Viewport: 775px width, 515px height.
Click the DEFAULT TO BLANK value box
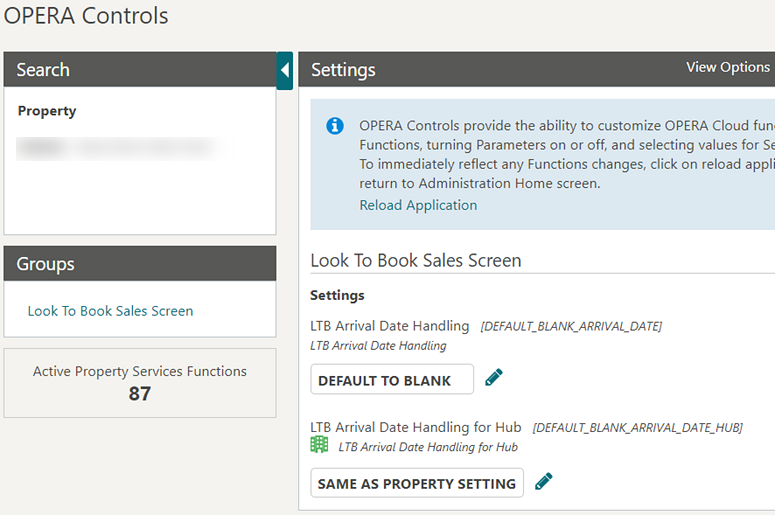coord(392,380)
